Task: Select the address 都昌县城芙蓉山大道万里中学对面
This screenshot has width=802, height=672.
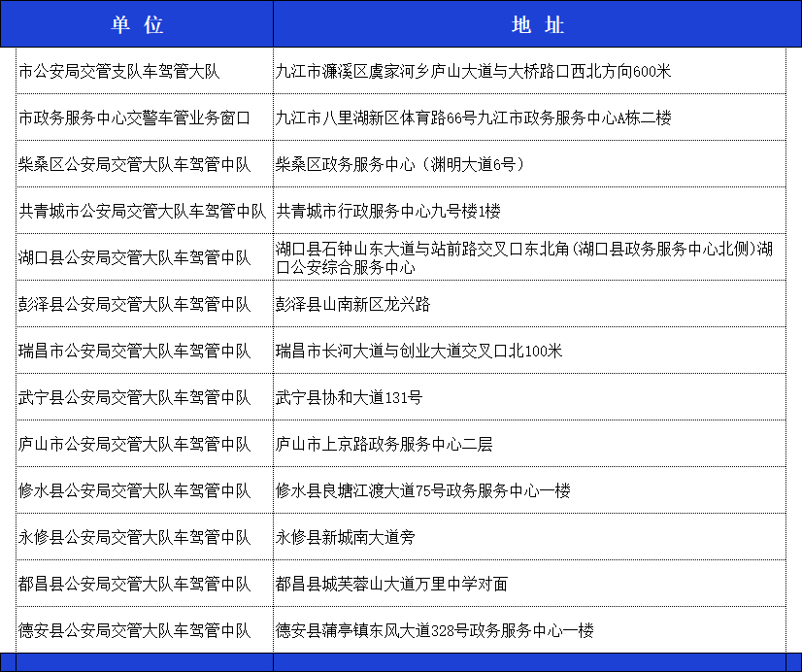Action: [529, 583]
